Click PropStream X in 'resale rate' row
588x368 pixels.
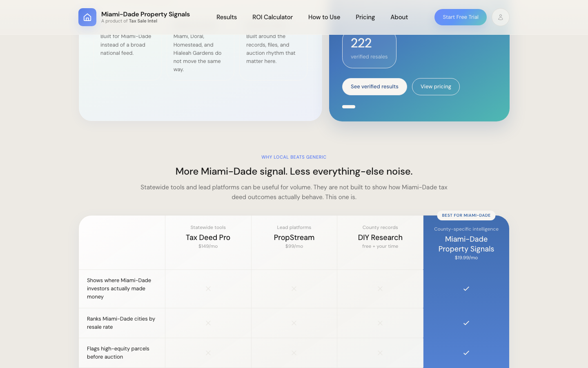pyautogui.click(x=294, y=323)
